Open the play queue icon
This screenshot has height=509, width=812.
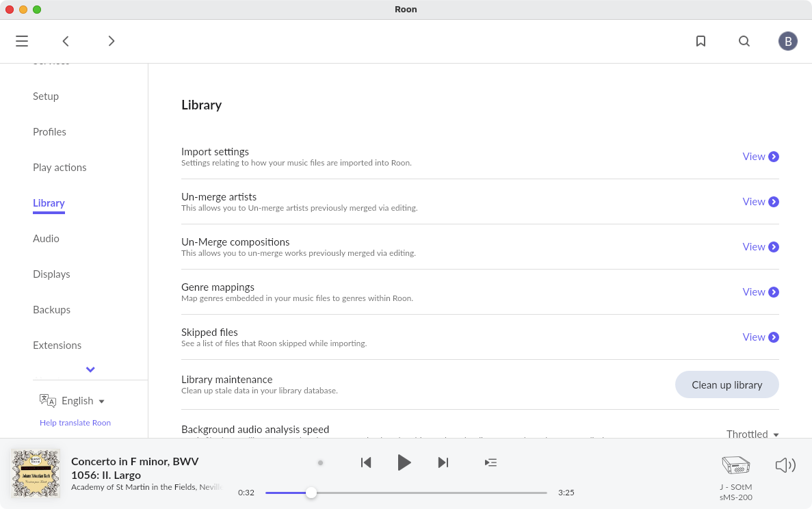pyautogui.click(x=490, y=462)
